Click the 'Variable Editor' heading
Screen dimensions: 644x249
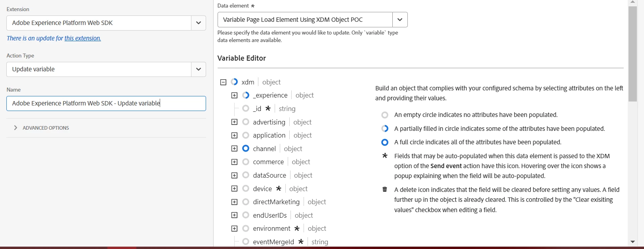(x=242, y=58)
